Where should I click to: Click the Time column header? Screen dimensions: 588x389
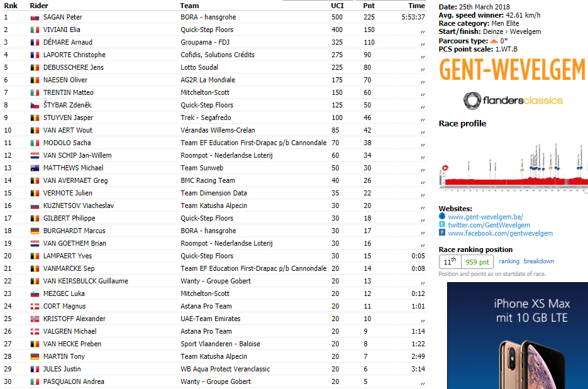click(416, 6)
